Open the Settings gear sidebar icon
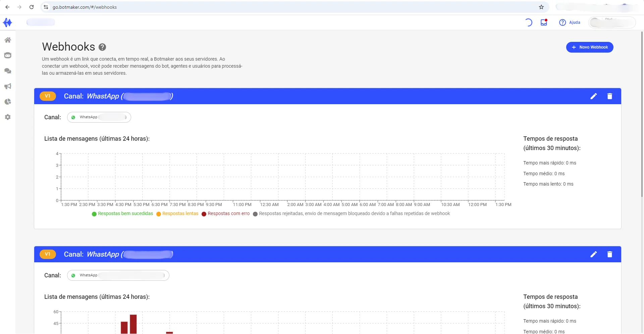Image resolution: width=644 pixels, height=334 pixels. click(8, 117)
